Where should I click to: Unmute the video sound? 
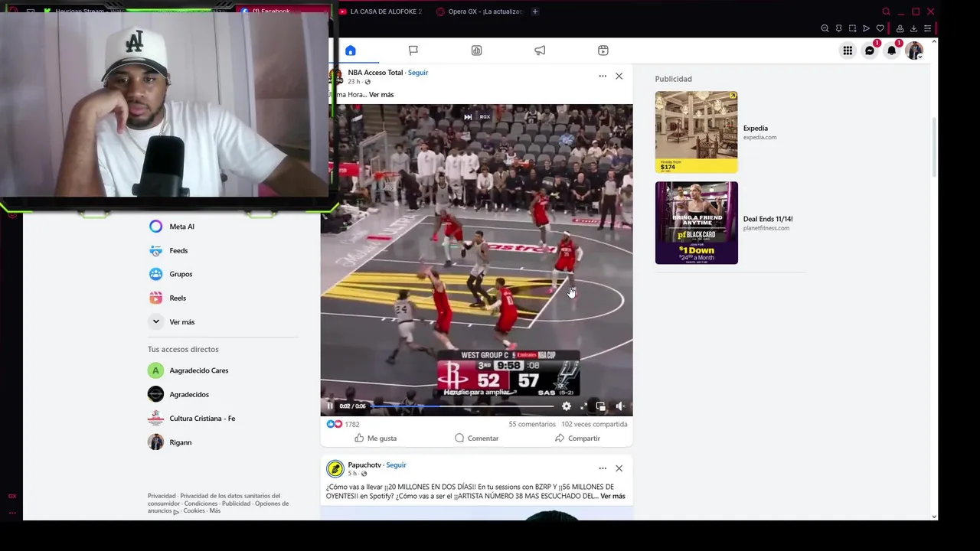pyautogui.click(x=619, y=406)
